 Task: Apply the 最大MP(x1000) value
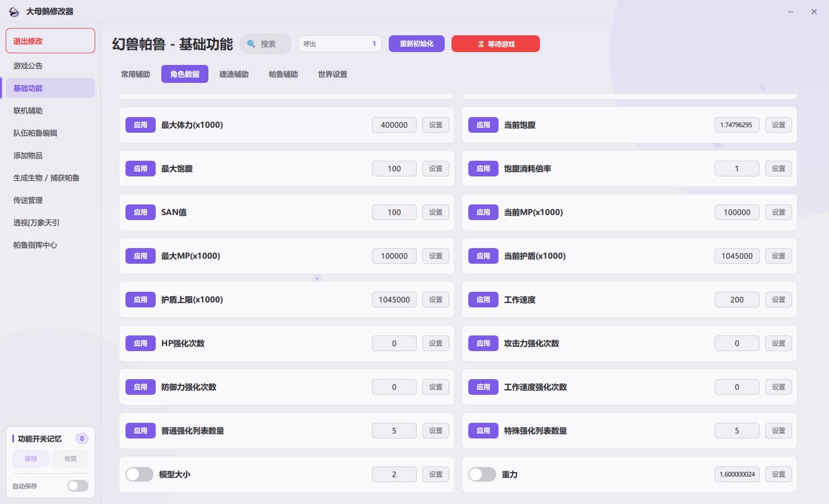pyautogui.click(x=141, y=256)
